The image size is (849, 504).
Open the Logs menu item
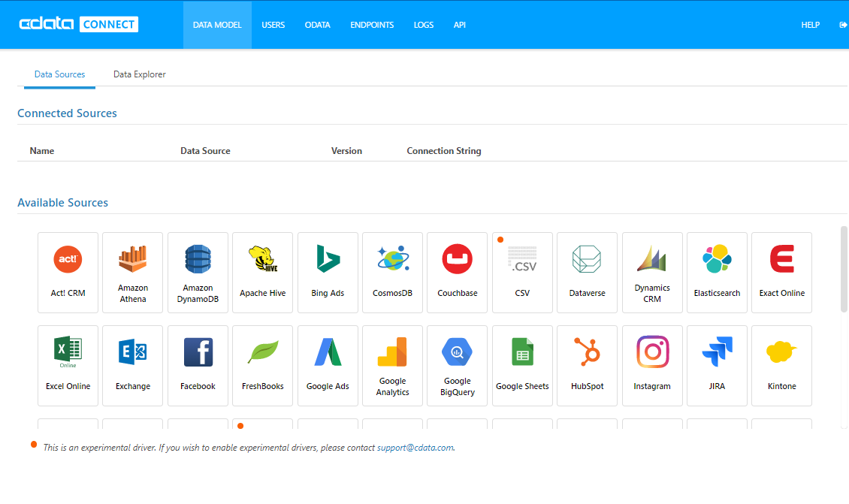[x=424, y=25]
